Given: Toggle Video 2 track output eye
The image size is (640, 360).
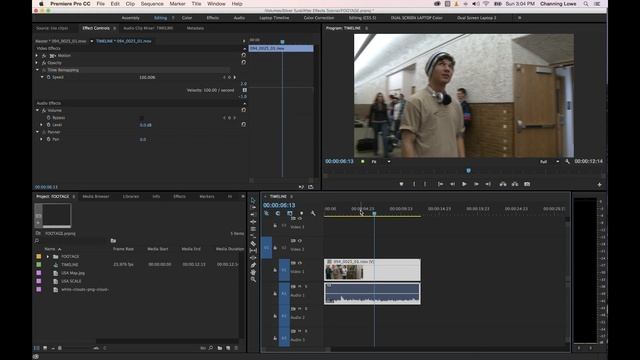Looking at the screenshot, I should pos(300,241).
